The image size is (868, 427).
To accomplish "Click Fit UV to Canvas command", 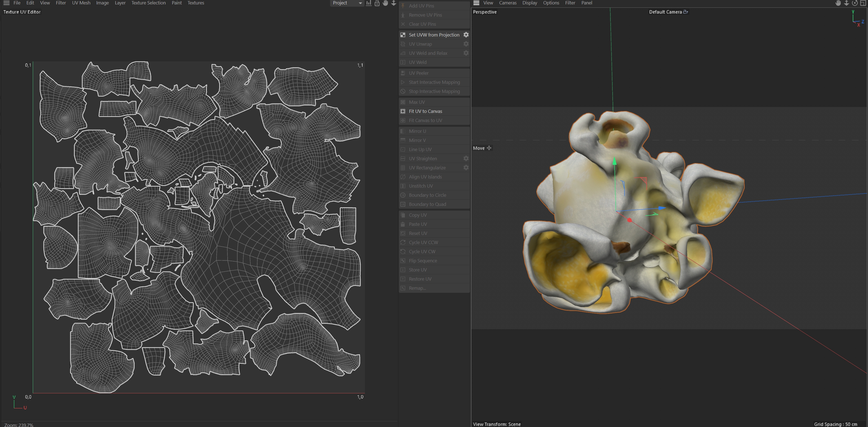I will (x=425, y=111).
